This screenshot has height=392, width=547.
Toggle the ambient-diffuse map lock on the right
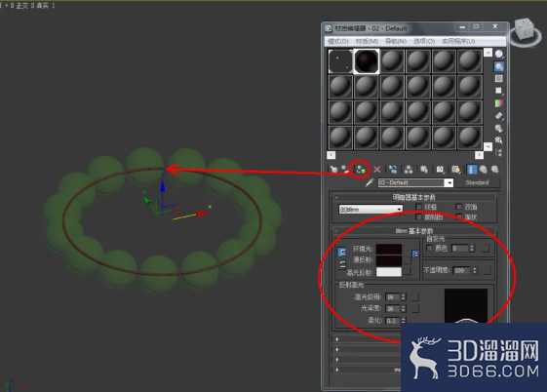pos(415,254)
